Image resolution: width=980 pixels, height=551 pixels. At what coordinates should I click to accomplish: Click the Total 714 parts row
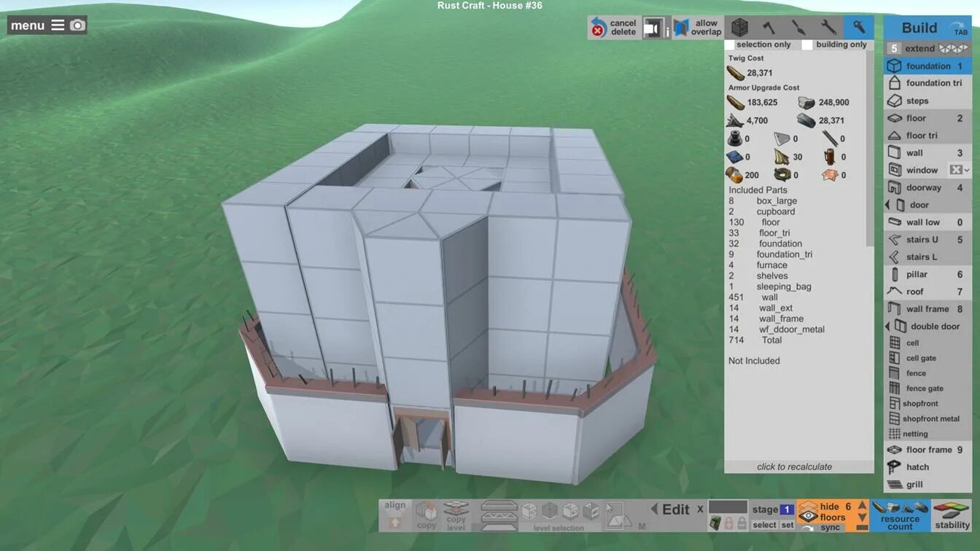755,340
